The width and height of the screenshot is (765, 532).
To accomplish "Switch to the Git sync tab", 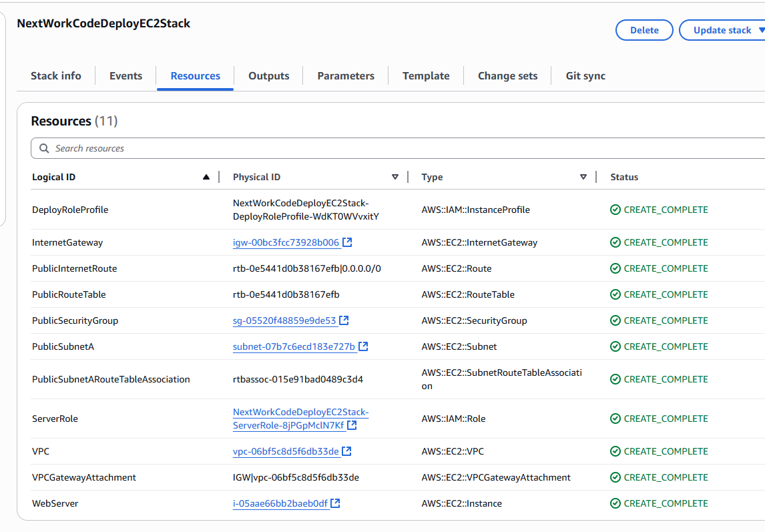I will tap(585, 75).
